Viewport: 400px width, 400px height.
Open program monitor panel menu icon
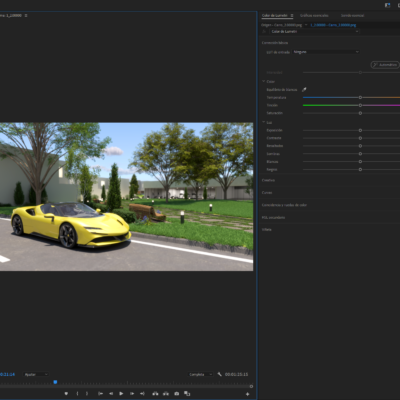tap(26, 15)
